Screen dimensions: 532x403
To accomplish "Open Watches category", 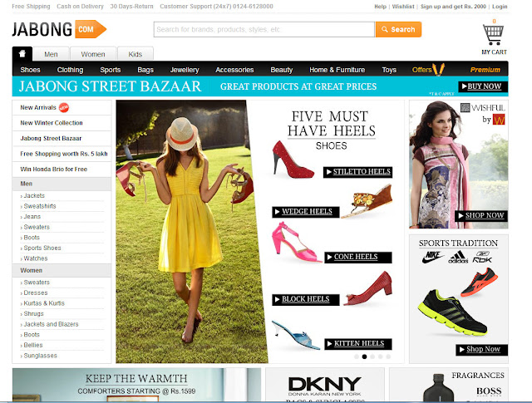I will pyautogui.click(x=35, y=258).
